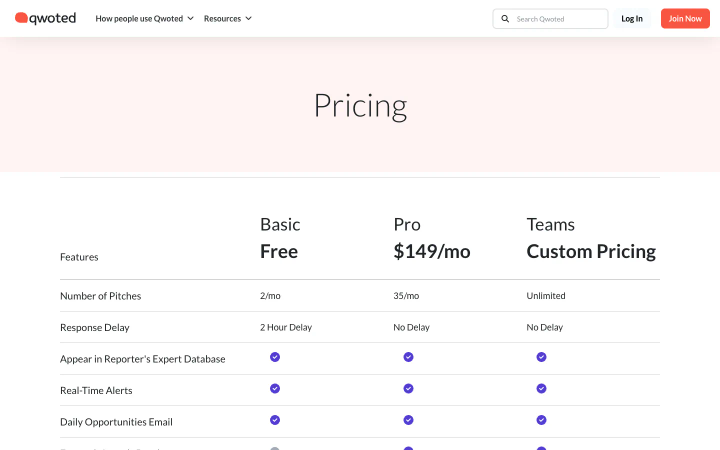This screenshot has width=720, height=450.
Task: Click the Join Now button
Action: click(x=685, y=19)
